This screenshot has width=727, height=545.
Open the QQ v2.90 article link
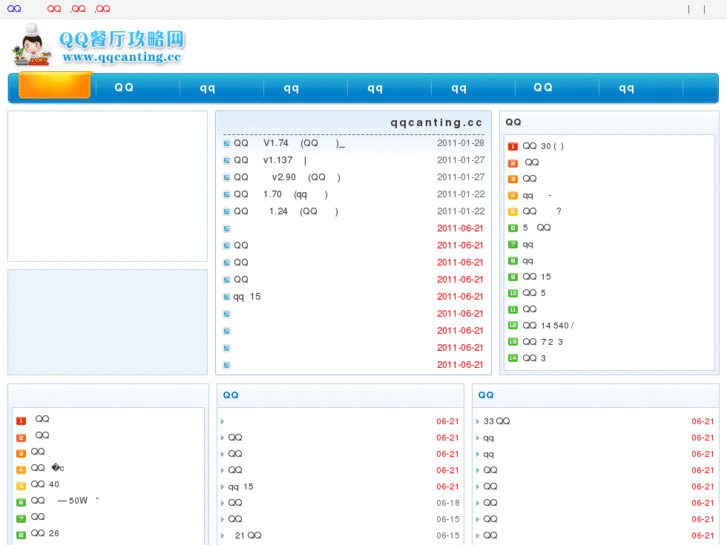point(287,178)
